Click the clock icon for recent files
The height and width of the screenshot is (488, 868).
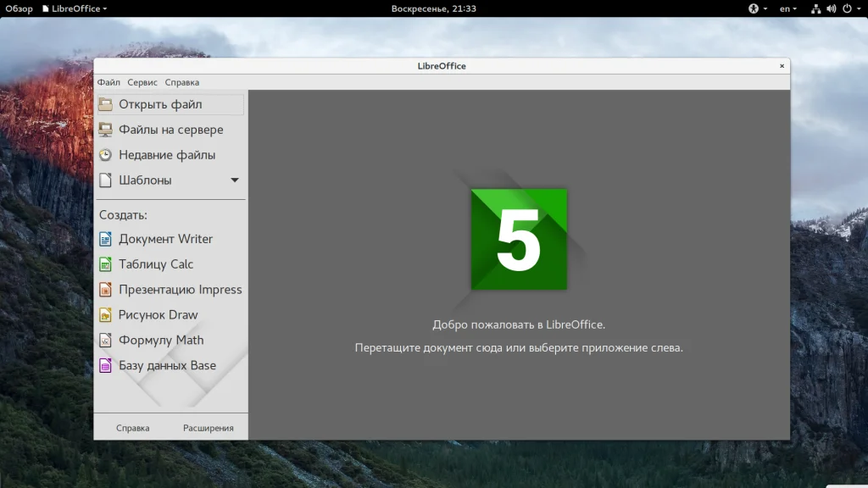tap(105, 155)
